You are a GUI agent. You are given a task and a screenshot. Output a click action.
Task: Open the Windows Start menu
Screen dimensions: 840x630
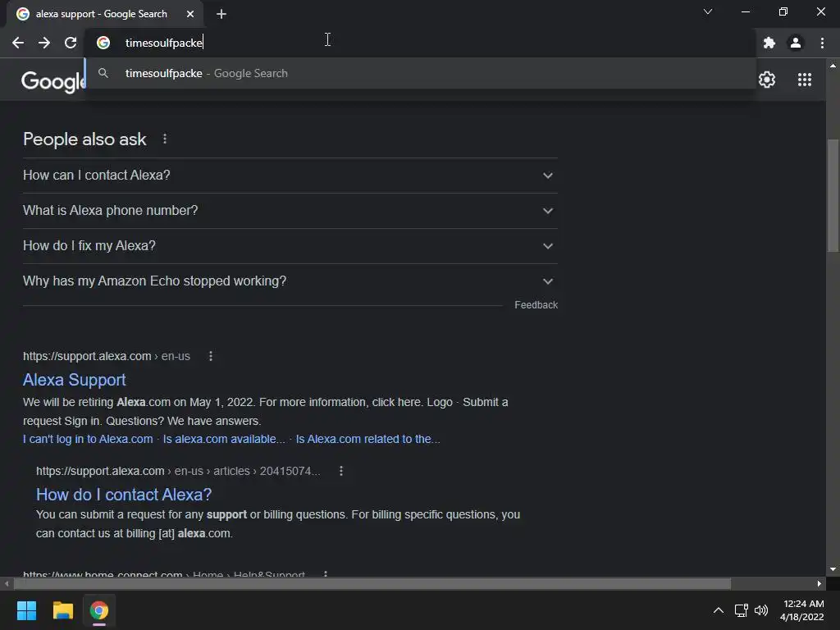tap(26, 610)
